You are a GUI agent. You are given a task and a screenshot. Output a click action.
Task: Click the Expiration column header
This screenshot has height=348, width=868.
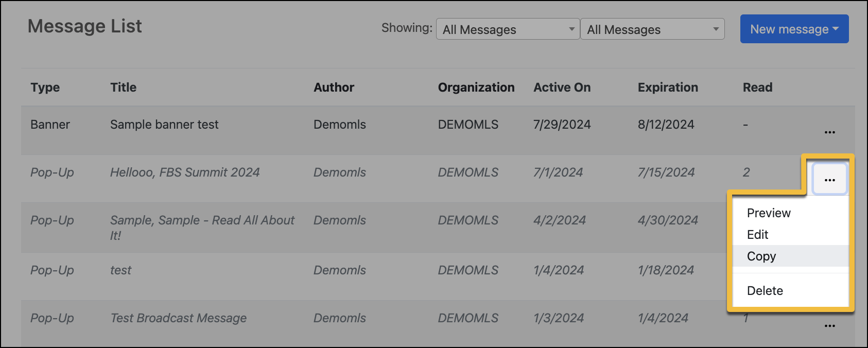pos(668,88)
